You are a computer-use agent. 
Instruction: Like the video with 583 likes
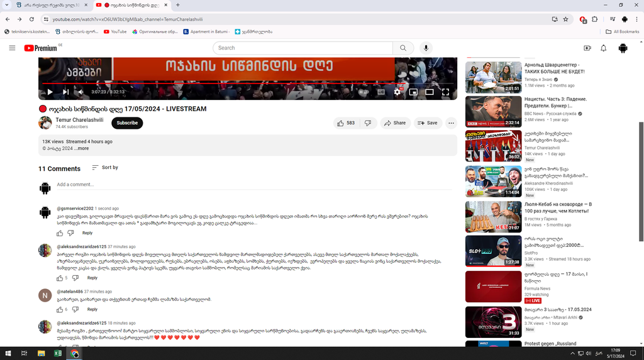coord(346,123)
